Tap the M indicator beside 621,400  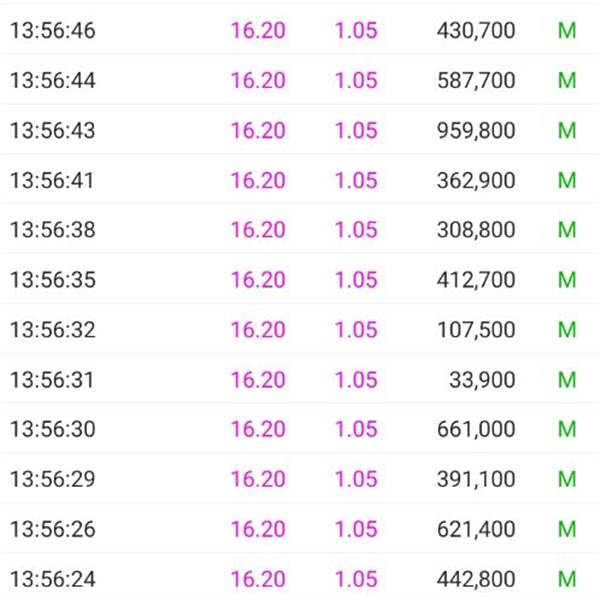567,529
